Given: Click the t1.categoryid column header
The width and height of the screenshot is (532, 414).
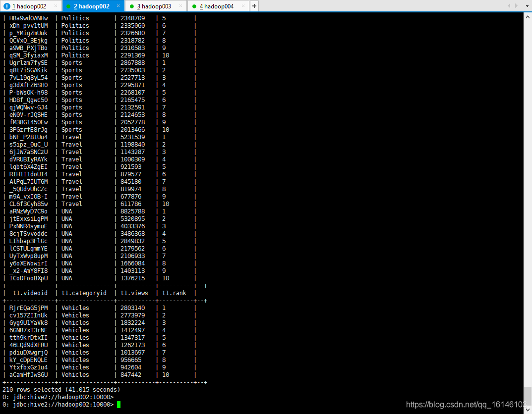Looking at the screenshot, I should (x=84, y=293).
